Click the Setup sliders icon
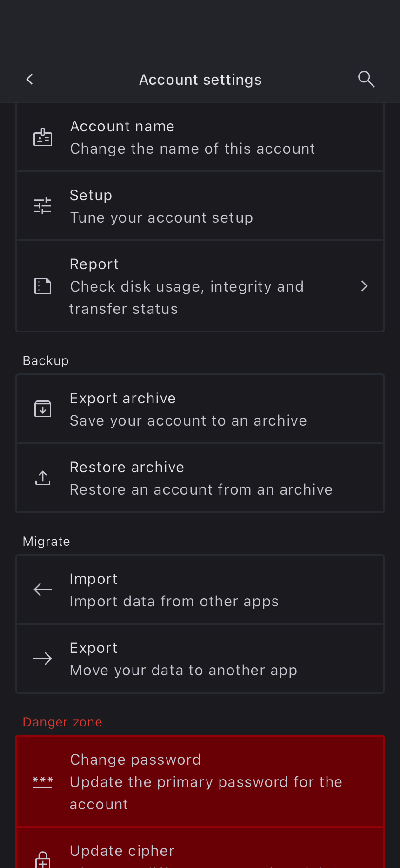The height and width of the screenshot is (868, 400). pos(43,206)
